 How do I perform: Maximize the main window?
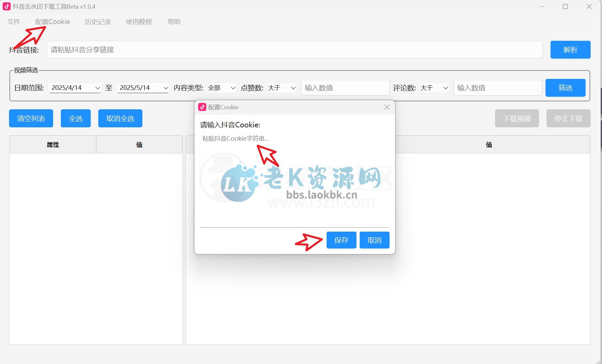566,7
